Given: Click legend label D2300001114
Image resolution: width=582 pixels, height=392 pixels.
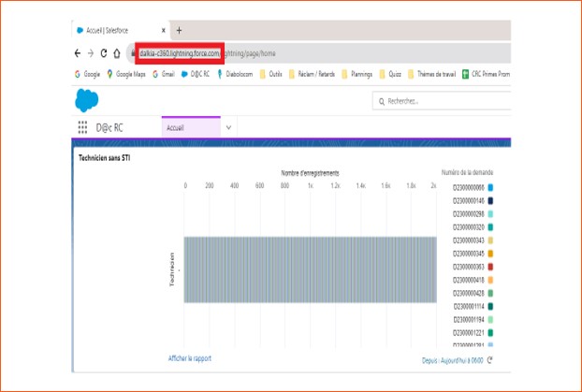Looking at the screenshot, I should click(469, 307).
